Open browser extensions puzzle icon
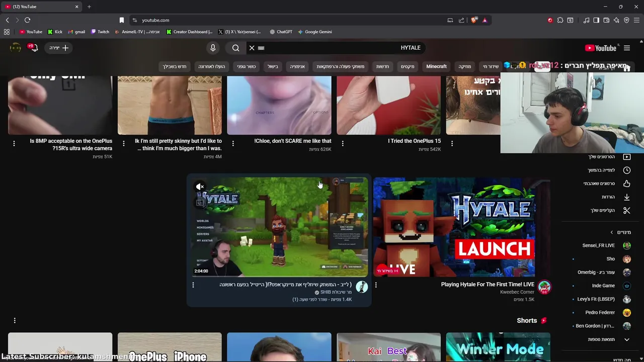This screenshot has width=644, height=362. pos(560,20)
